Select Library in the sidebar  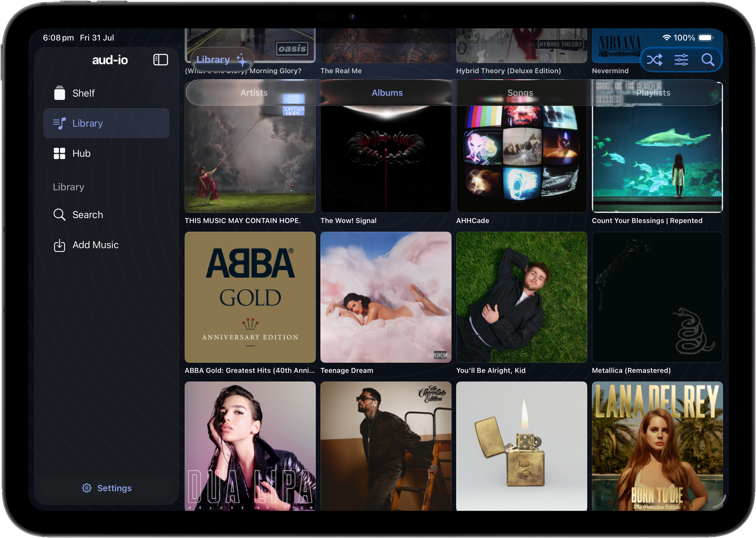[106, 123]
